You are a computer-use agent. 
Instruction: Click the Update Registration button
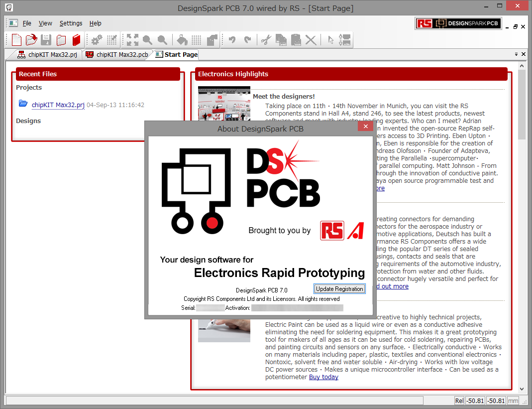pyautogui.click(x=339, y=289)
